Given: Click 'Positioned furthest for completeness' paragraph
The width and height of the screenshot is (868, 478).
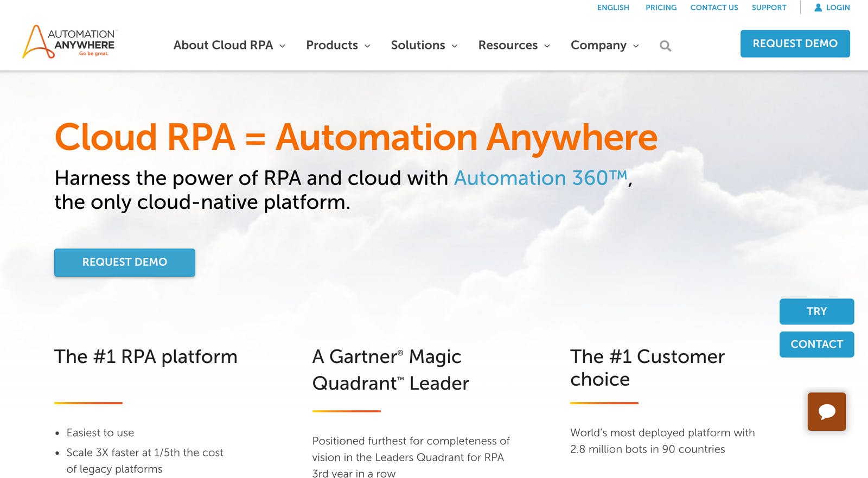Looking at the screenshot, I should (411, 457).
